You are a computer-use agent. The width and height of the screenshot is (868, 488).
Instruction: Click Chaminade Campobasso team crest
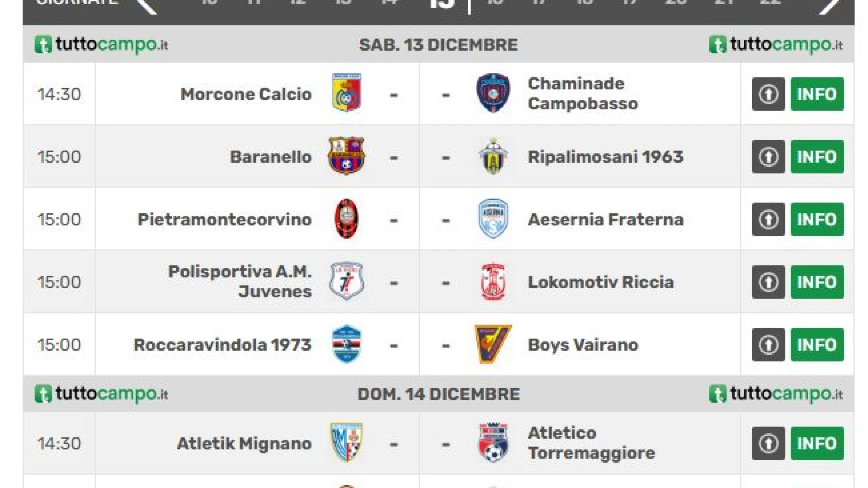coord(493,93)
